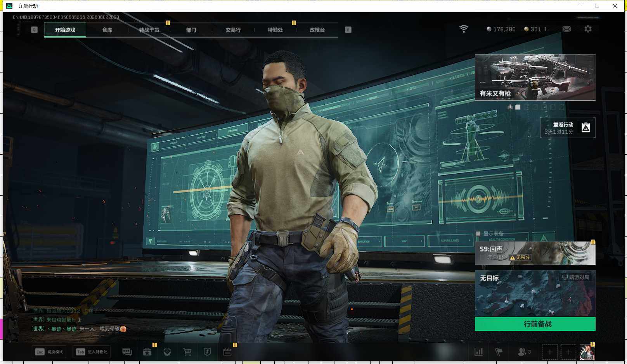Open the mail envelope inbox
Image resolution: width=627 pixels, height=364 pixels.
(x=566, y=29)
